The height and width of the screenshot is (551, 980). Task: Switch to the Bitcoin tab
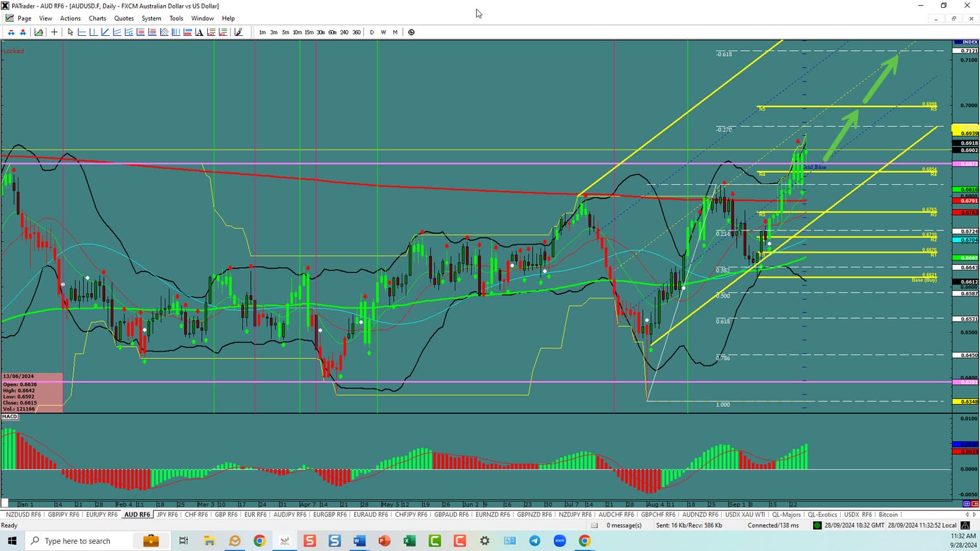pos(889,514)
